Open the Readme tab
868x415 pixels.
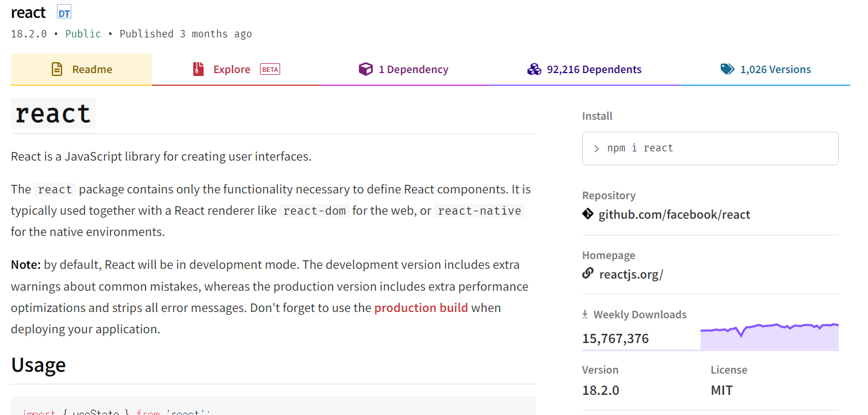pos(81,70)
